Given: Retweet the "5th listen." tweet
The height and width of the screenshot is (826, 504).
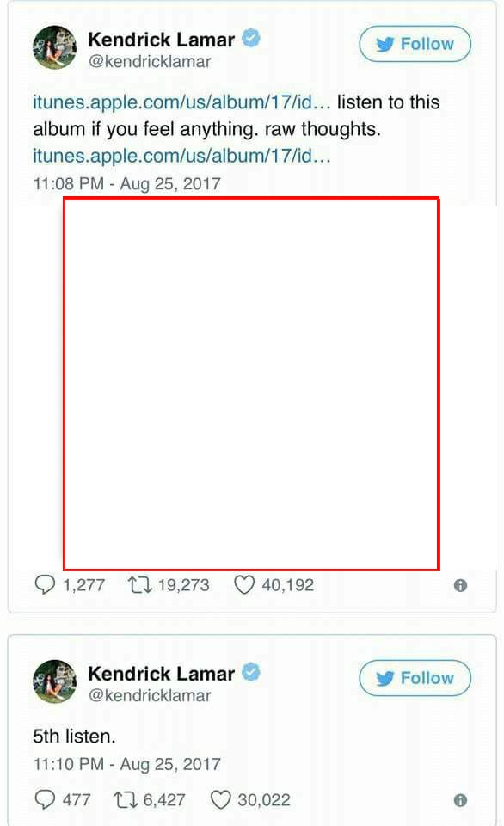Looking at the screenshot, I should click(126, 799).
